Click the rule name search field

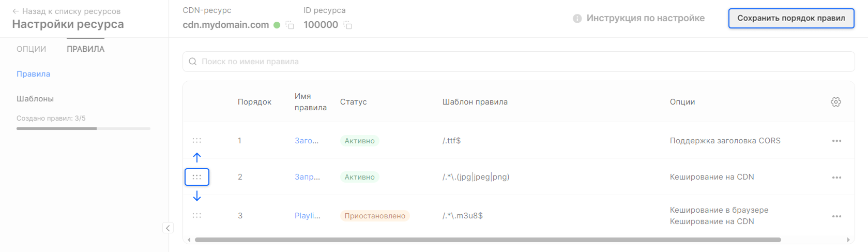coord(517,62)
